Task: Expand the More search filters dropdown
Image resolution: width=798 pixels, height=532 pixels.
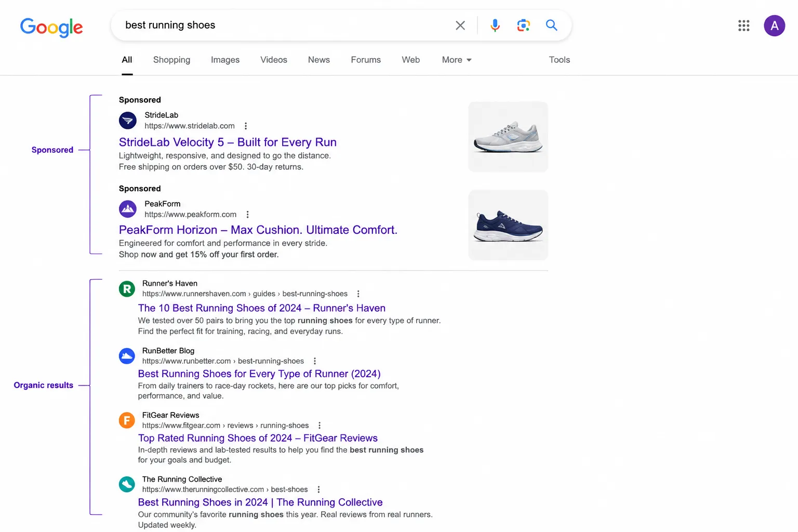Action: tap(457, 60)
